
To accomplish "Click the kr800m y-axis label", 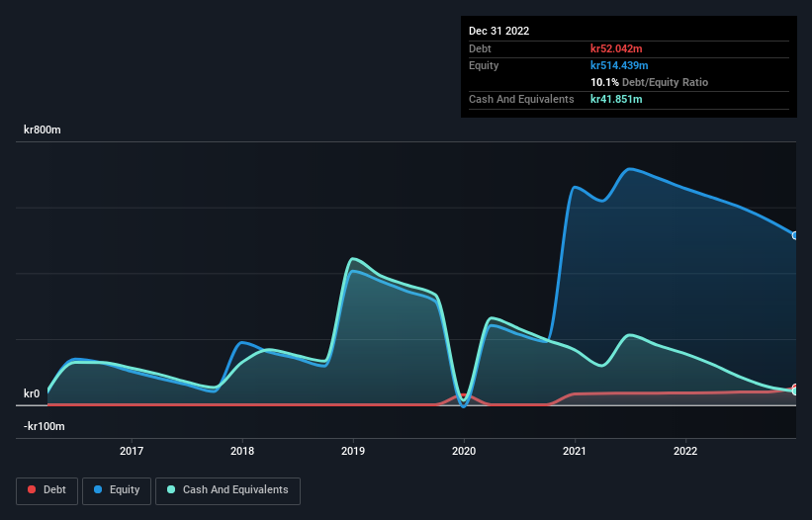I will pyautogui.click(x=43, y=130).
